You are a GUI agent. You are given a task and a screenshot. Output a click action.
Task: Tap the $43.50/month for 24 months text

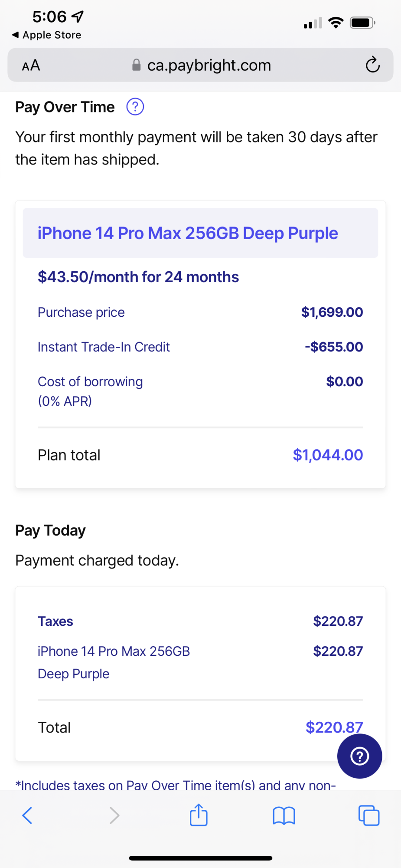click(x=138, y=277)
